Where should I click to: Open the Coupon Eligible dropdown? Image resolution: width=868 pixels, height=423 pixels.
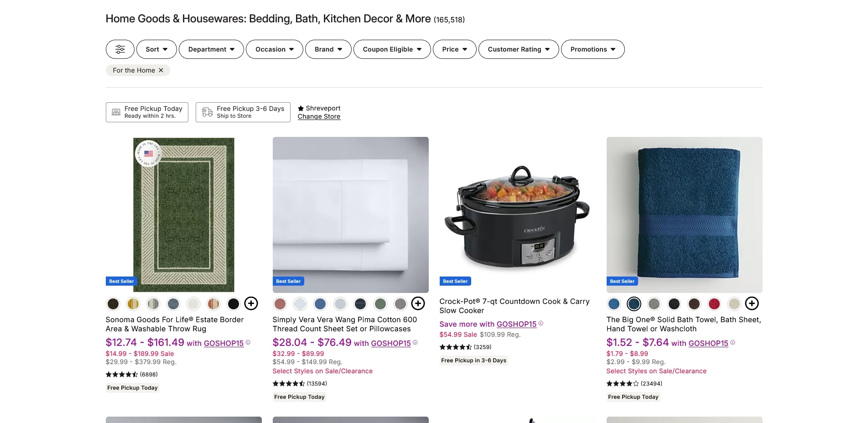pos(391,49)
